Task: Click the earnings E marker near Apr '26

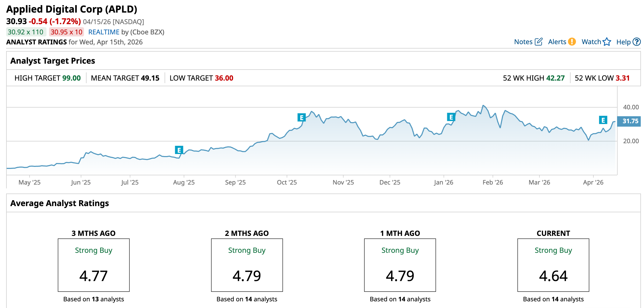Action: pyautogui.click(x=603, y=120)
